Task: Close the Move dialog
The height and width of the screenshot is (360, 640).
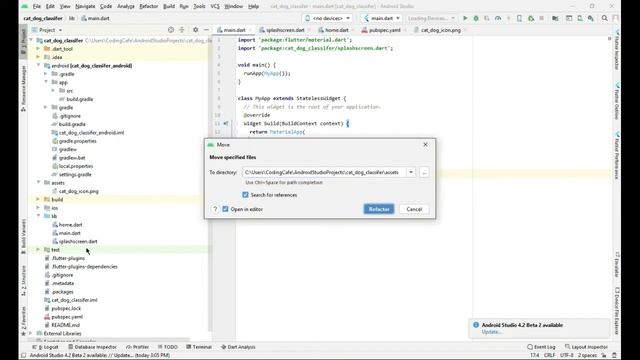Action: 425,144
